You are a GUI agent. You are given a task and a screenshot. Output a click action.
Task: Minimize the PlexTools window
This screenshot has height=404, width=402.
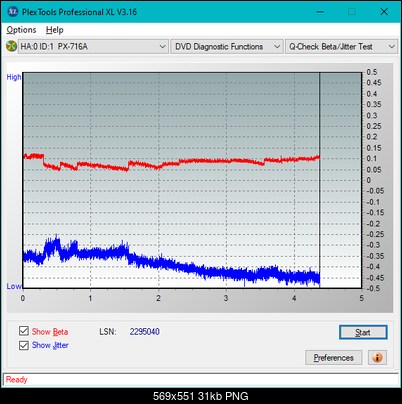click(320, 12)
